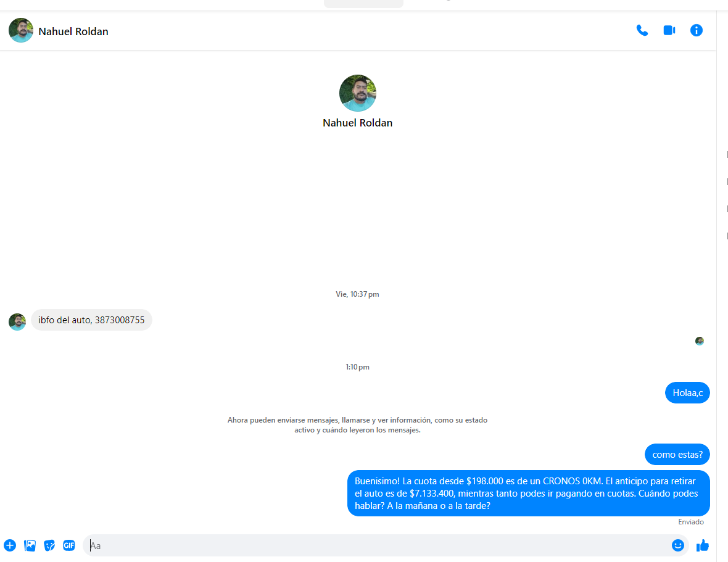Open the GIF picker
This screenshot has height=562, width=728.
[68, 545]
